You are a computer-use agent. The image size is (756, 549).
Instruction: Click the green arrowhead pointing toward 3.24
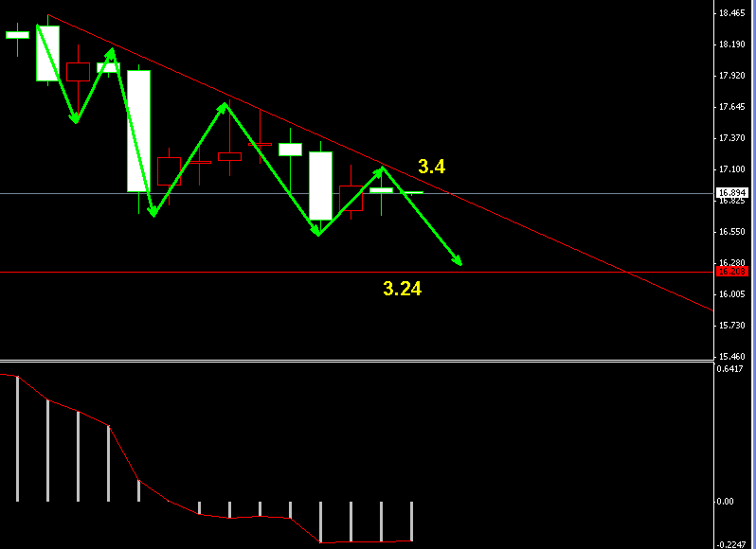coord(458,262)
